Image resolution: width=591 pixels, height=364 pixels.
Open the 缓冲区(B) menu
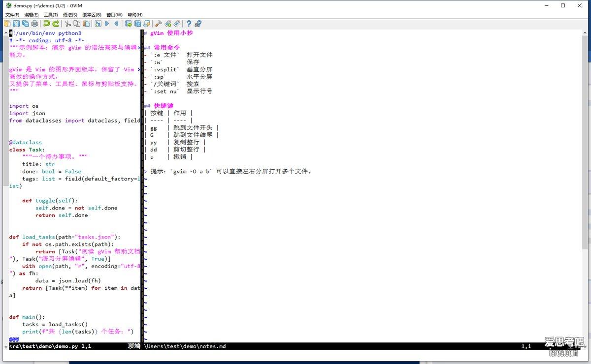point(92,15)
